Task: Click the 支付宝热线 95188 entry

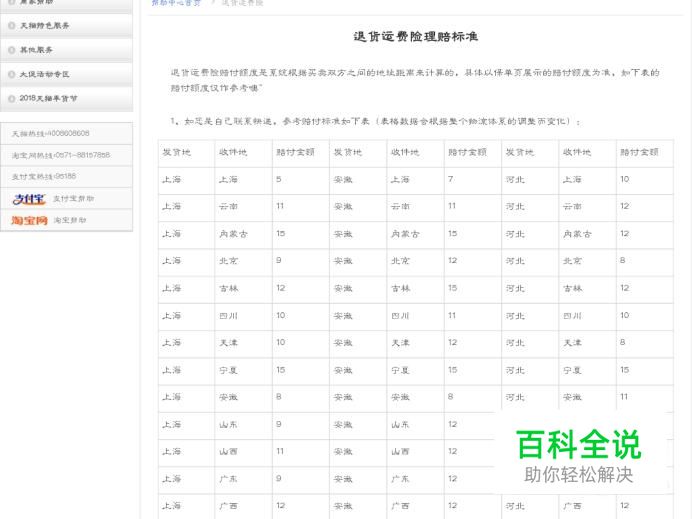Action: coord(44,176)
